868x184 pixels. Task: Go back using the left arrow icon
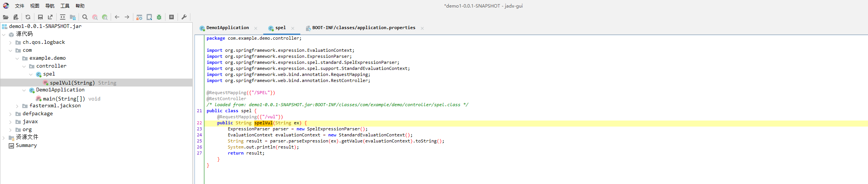[117, 17]
